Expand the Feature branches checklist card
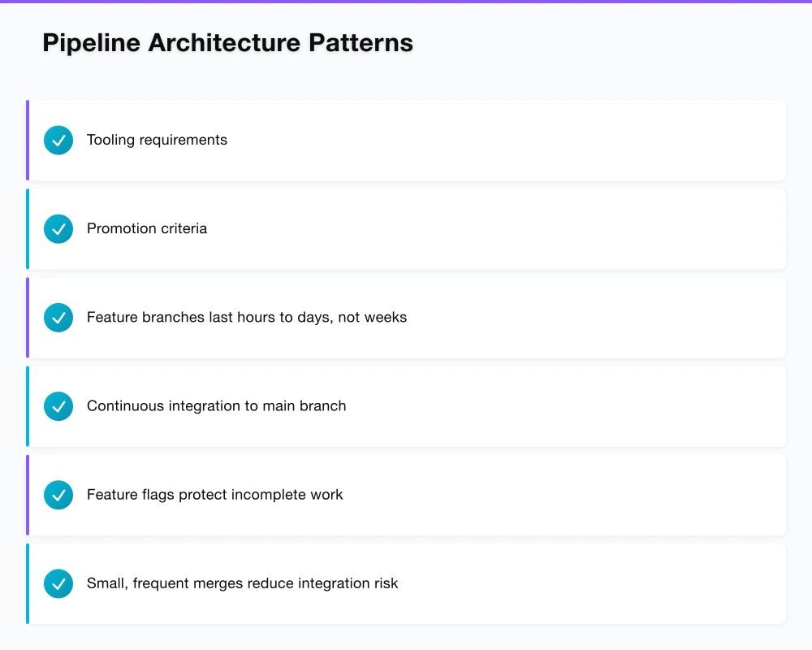Image resolution: width=812 pixels, height=650 pixels. (x=406, y=317)
